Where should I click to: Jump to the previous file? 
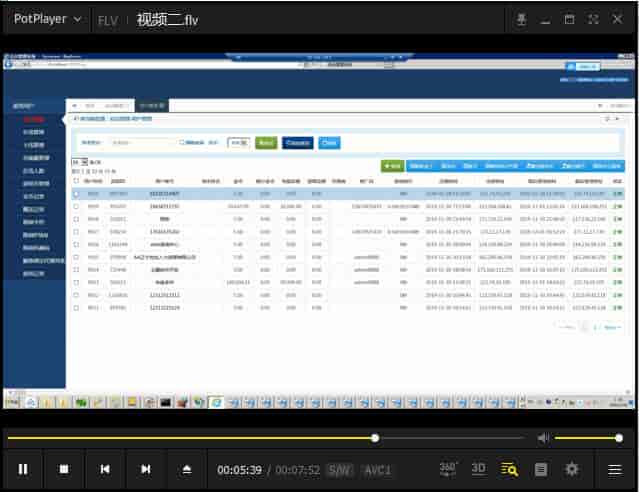coord(105,469)
